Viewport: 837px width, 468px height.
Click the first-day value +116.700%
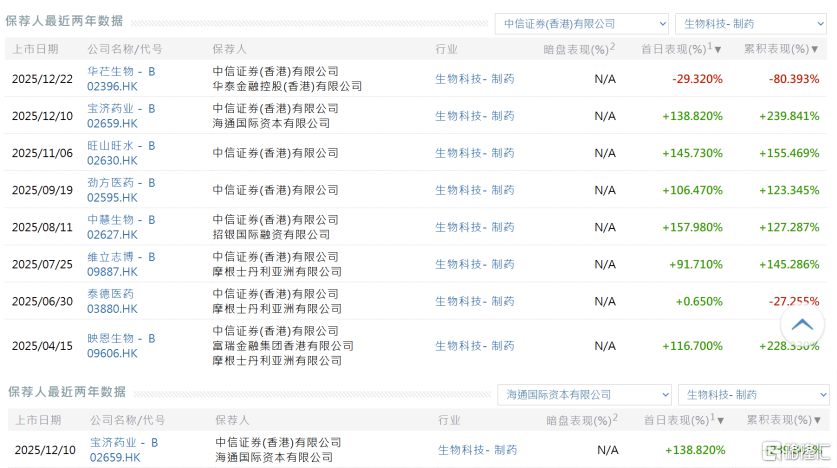(x=692, y=346)
